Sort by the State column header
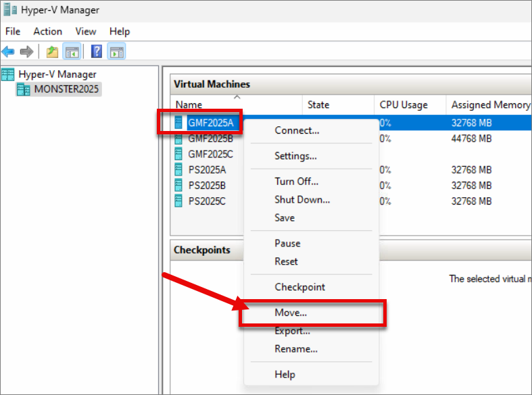 tap(338, 105)
